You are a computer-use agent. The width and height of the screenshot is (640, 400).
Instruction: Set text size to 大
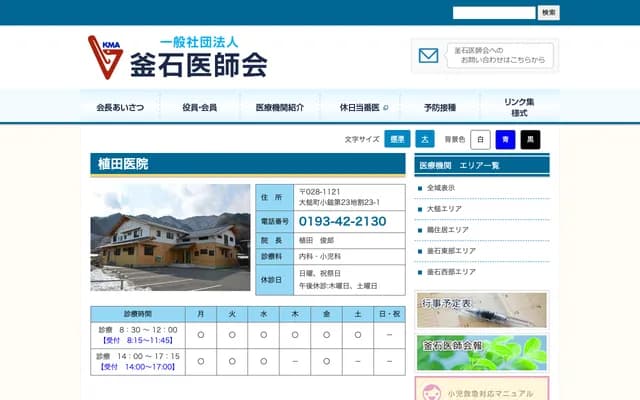[x=425, y=140]
